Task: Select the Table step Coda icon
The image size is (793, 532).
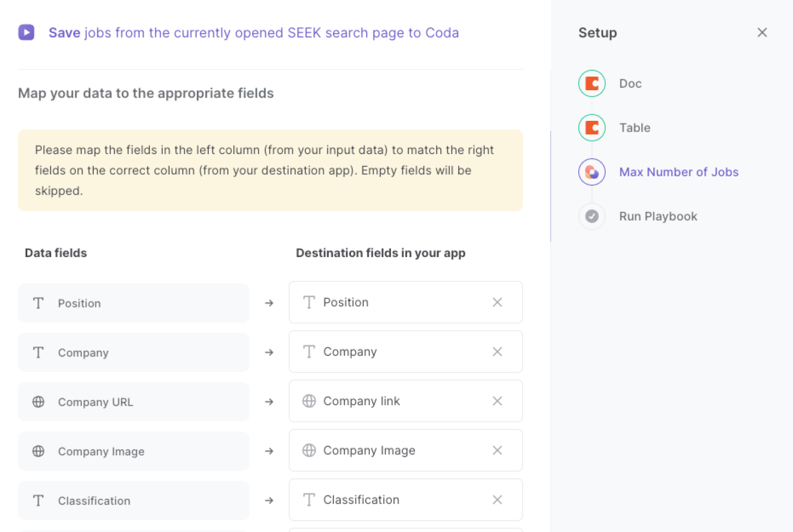Action: pyautogui.click(x=592, y=128)
